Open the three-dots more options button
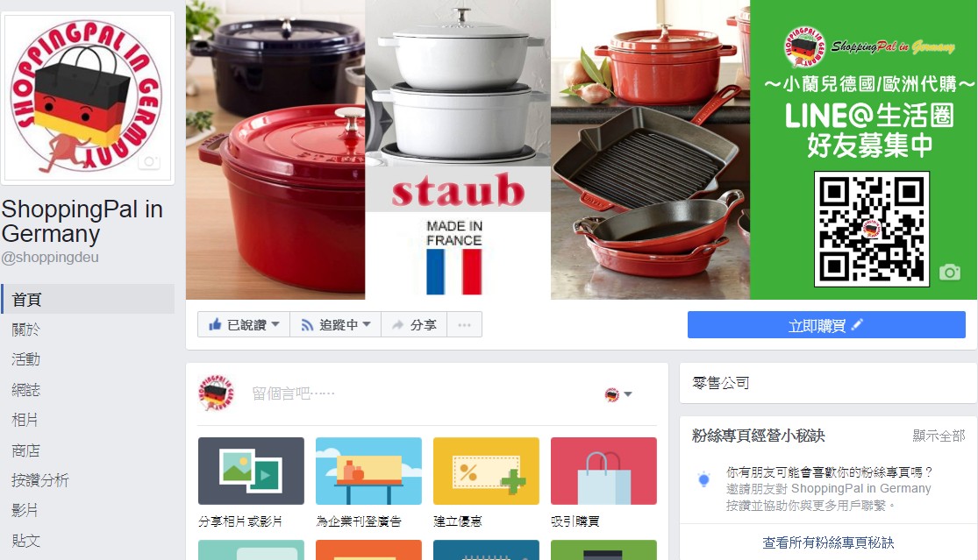The image size is (978, 560). (x=464, y=324)
